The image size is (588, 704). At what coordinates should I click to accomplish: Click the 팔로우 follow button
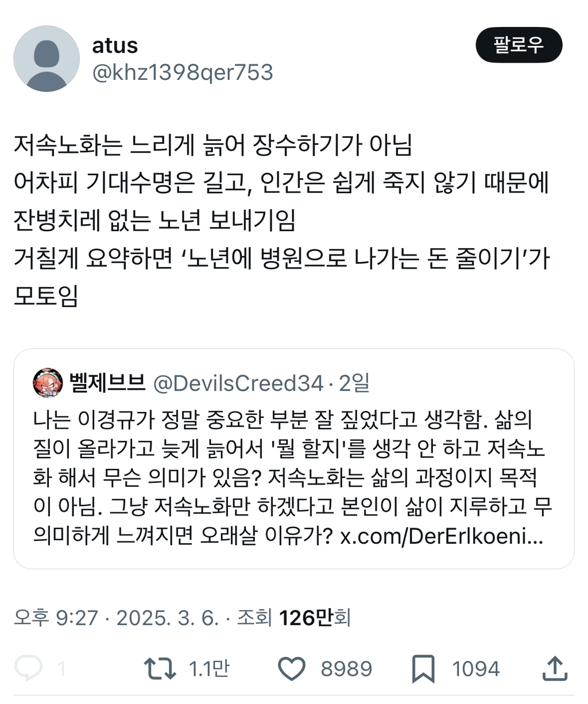pyautogui.click(x=519, y=45)
